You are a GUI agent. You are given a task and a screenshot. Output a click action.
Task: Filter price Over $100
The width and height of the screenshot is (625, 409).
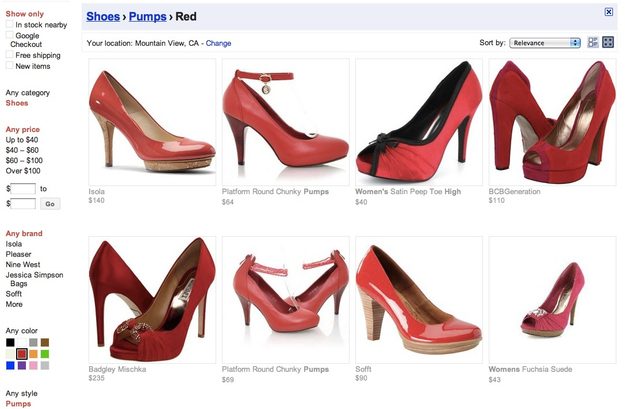coord(23,171)
